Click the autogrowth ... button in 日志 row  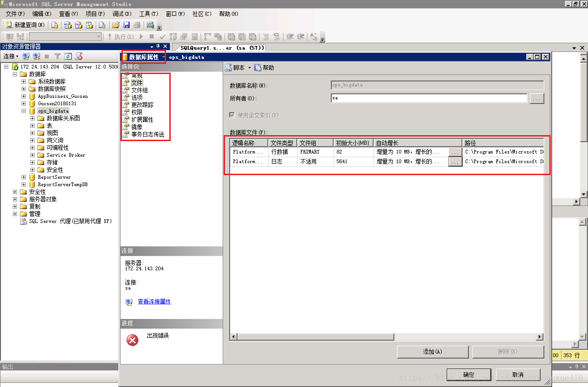(x=455, y=162)
